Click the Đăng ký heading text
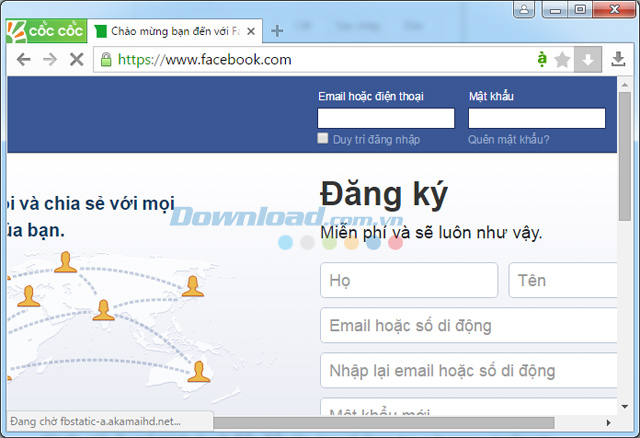Image resolution: width=640 pixels, height=438 pixels. 384,195
